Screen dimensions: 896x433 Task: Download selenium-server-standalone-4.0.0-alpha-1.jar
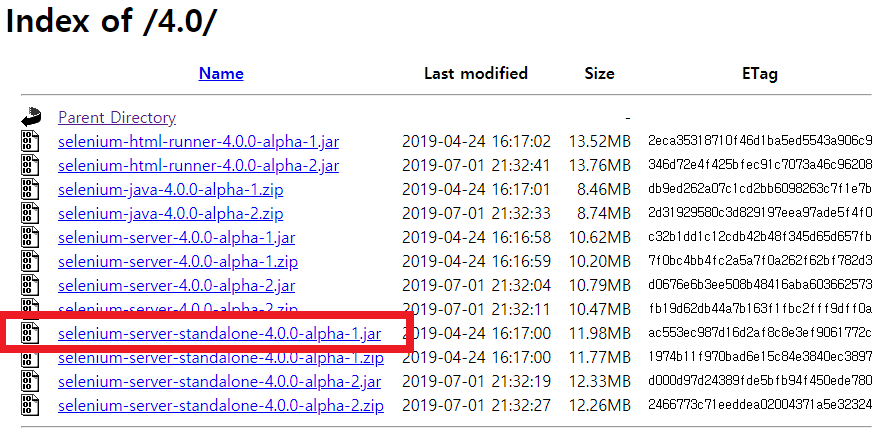click(219, 334)
